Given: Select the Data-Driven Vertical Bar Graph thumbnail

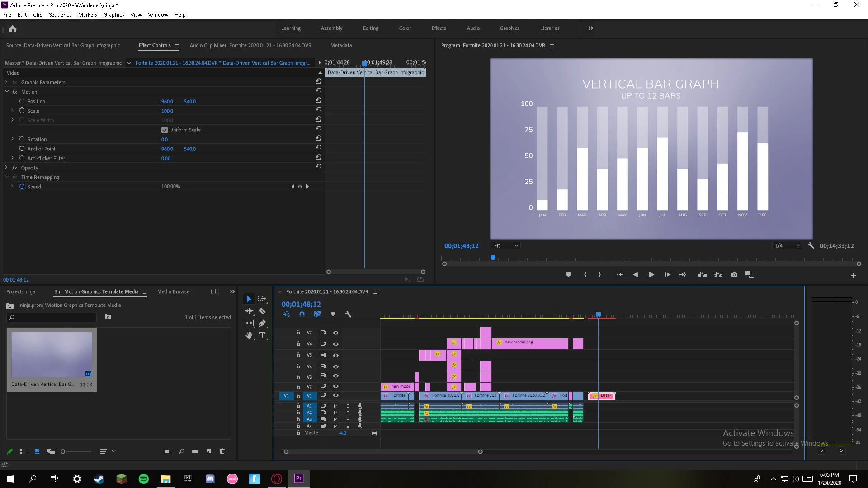Looking at the screenshot, I should click(52, 355).
